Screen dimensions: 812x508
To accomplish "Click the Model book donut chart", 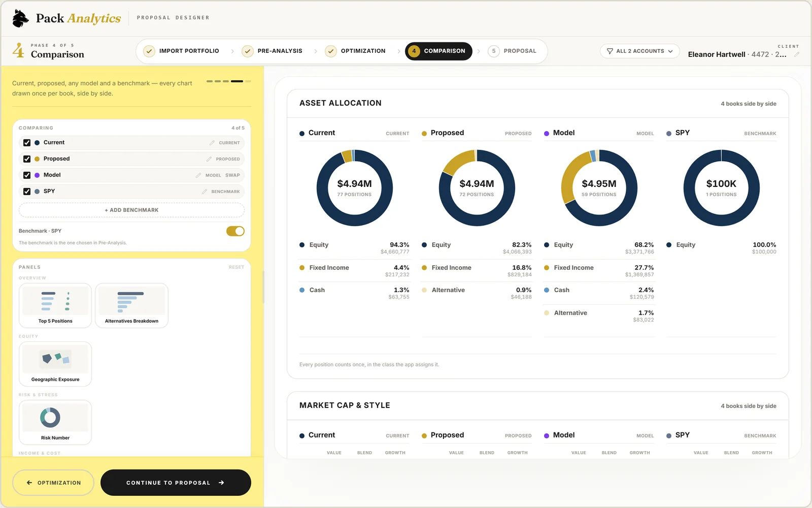I will (x=599, y=188).
